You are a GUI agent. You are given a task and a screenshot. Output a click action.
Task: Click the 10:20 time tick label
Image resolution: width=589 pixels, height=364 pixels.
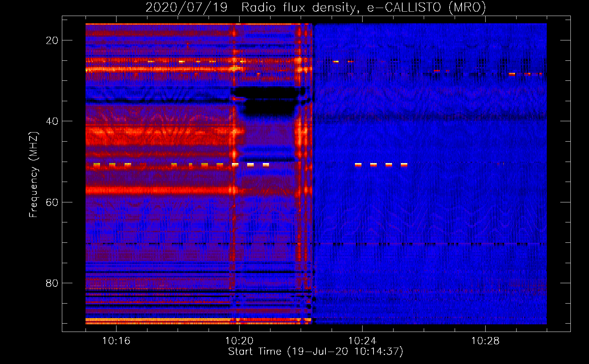pos(239,341)
